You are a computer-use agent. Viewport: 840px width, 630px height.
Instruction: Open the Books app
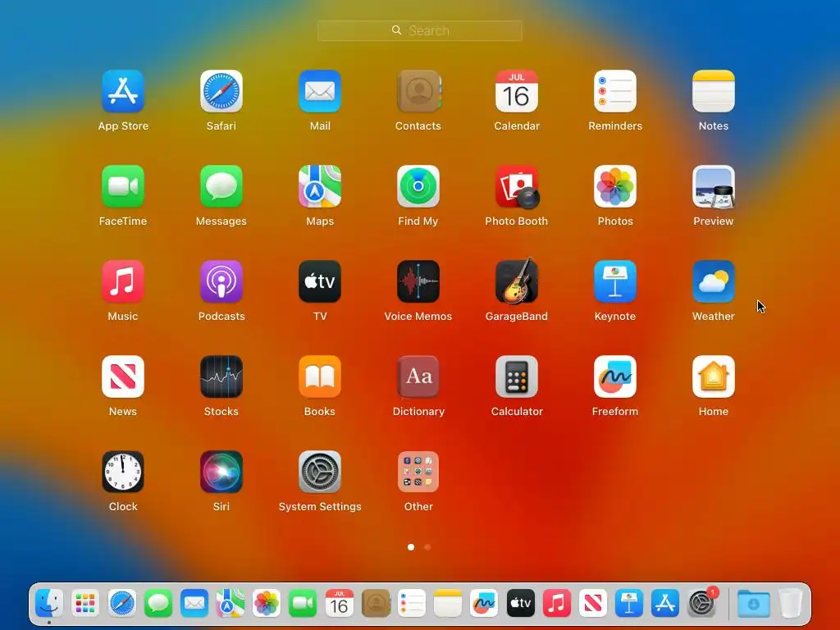[320, 377]
